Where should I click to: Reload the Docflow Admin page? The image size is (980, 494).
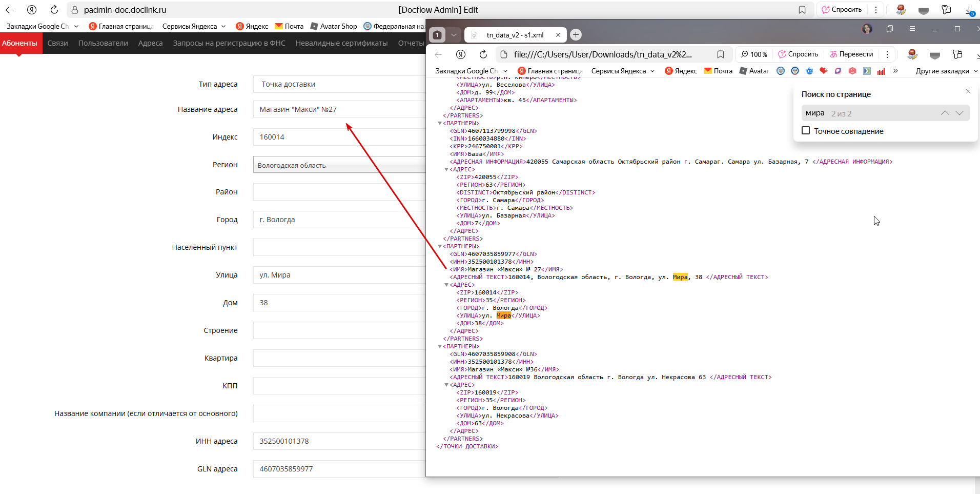[54, 10]
